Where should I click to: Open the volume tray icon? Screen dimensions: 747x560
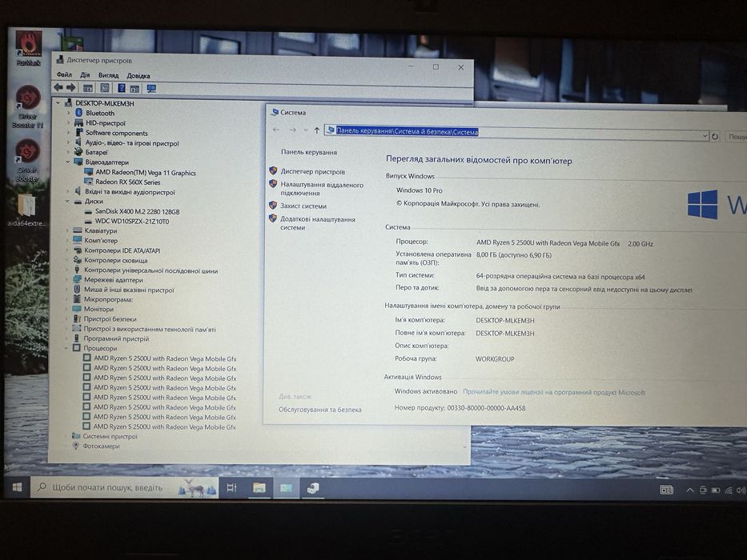point(741,490)
